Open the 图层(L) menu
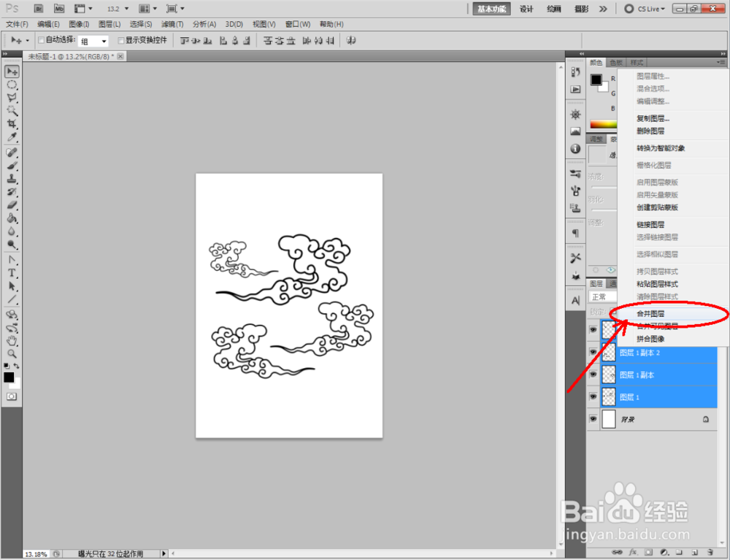Viewport: 730px width, 560px height. point(109,24)
